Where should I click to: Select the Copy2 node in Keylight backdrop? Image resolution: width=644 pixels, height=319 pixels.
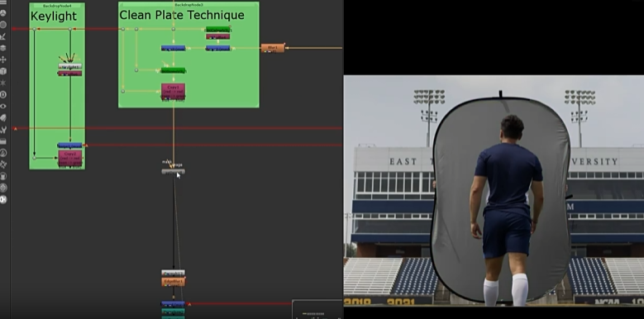pyautogui.click(x=69, y=158)
